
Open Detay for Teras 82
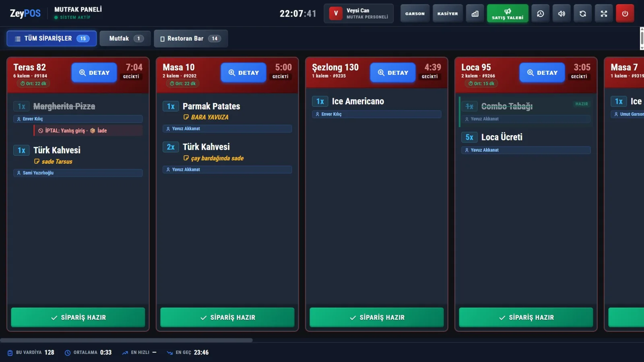coord(94,73)
